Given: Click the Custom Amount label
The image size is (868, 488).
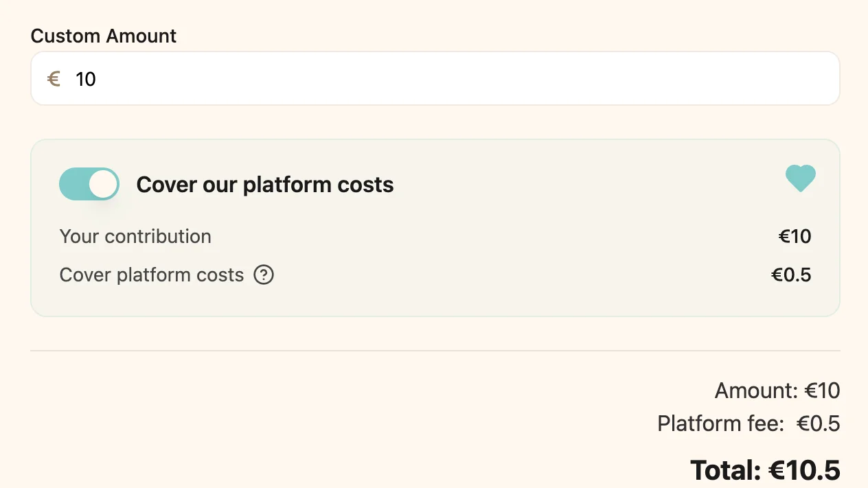Looking at the screenshot, I should click(104, 36).
